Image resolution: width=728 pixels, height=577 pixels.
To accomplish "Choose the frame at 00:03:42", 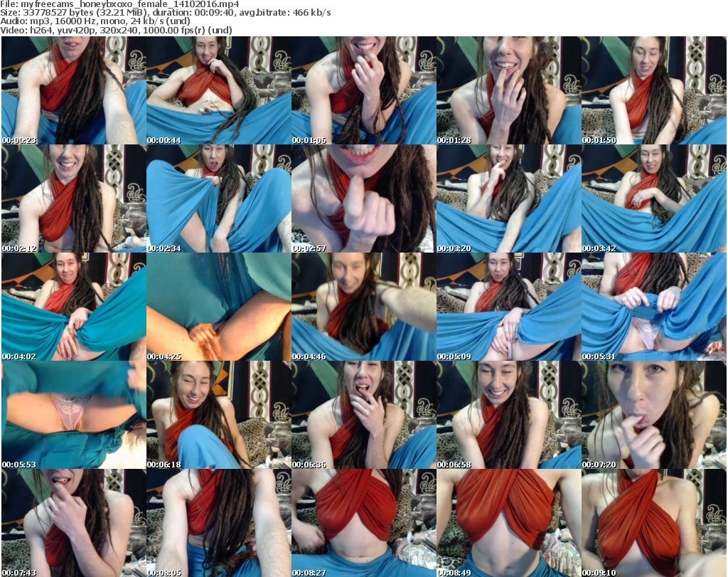I will click(x=653, y=198).
